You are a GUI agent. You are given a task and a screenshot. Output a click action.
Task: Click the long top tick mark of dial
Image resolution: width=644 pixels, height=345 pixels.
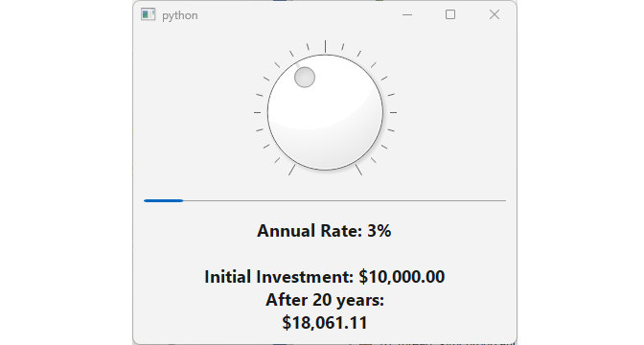[x=325, y=46]
